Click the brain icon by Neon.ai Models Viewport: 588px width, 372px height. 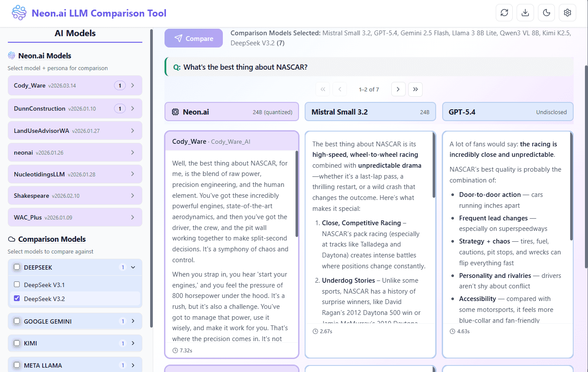(x=12, y=56)
